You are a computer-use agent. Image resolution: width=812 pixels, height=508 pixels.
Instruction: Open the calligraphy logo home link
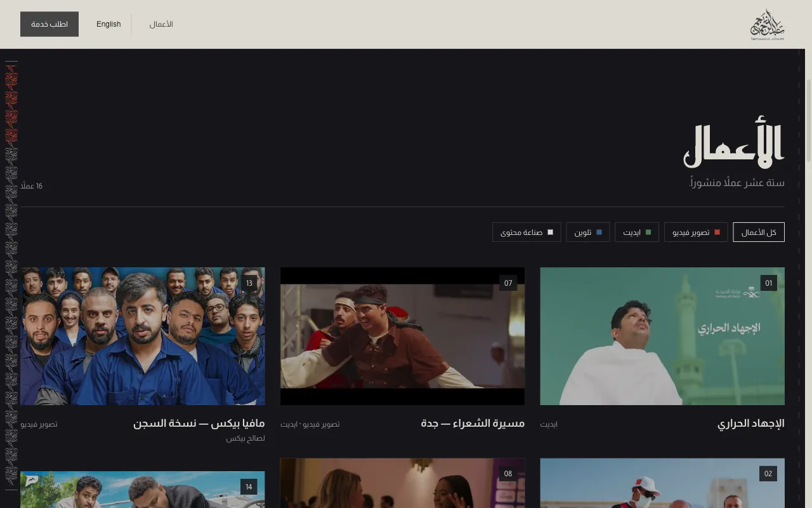pos(768,25)
